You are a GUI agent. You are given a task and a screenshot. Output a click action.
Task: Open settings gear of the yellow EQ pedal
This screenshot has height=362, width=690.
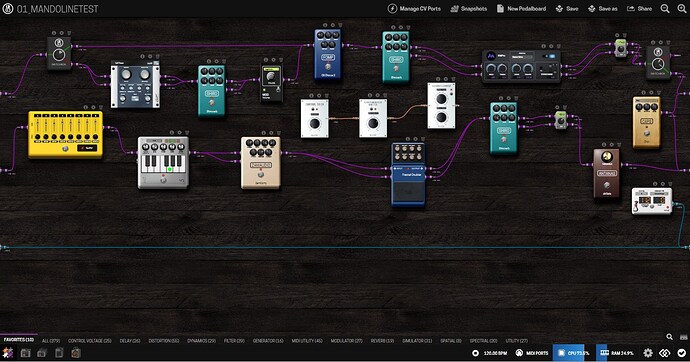click(93, 107)
